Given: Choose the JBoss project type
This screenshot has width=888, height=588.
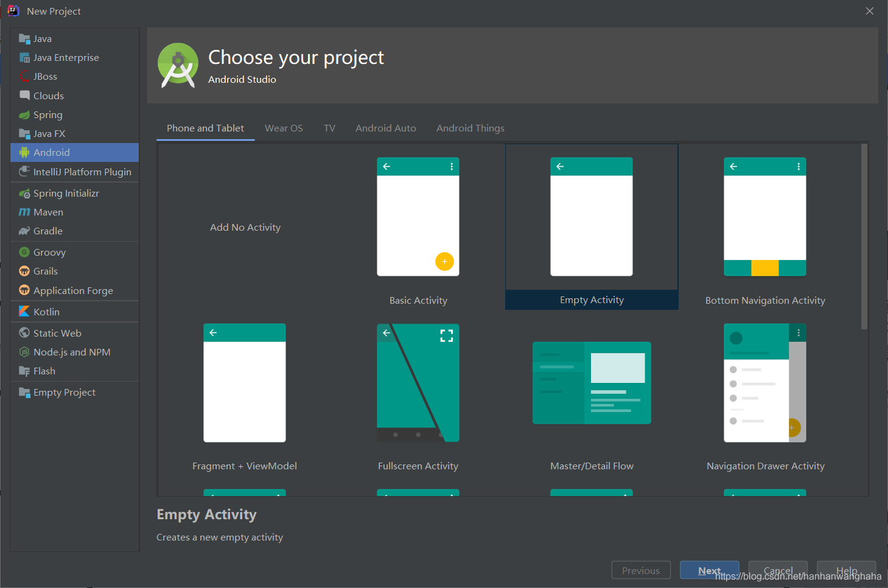Looking at the screenshot, I should point(45,76).
